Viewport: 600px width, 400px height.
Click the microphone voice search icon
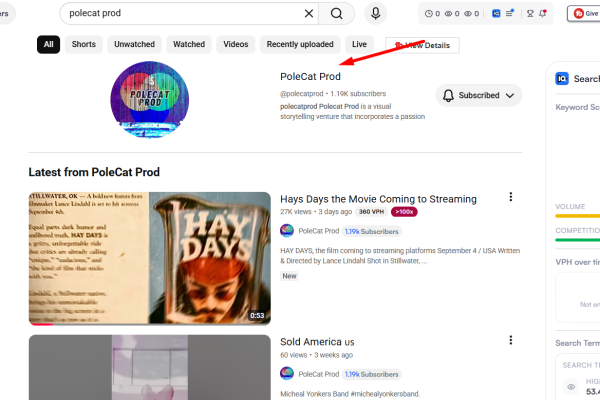pos(376,13)
